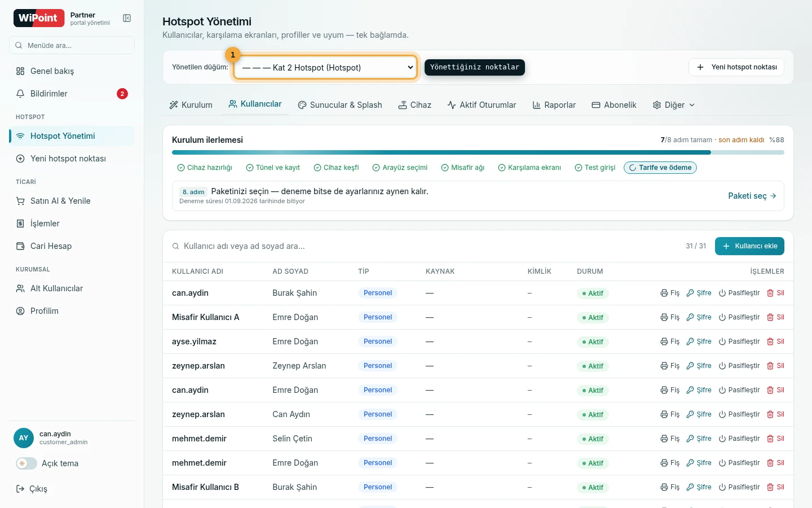This screenshot has height=508, width=812.
Task: Open the Yönetilen düğüm dropdown
Action: click(x=325, y=67)
